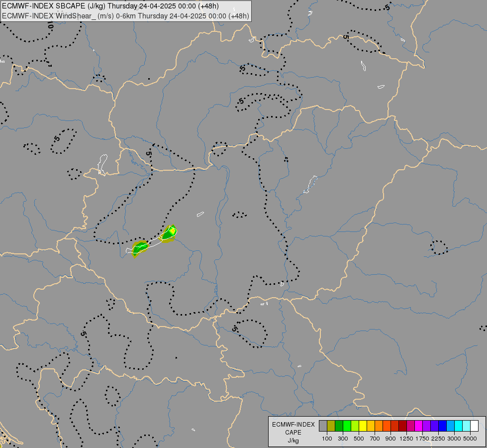Screen dimensions: 487x448
Task: Pick the pure yellow swatch right of 500
Action: tap(363, 426)
